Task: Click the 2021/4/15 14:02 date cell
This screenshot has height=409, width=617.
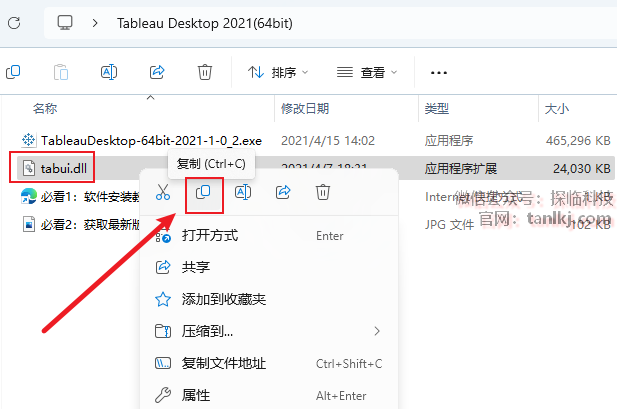Action: (x=328, y=141)
